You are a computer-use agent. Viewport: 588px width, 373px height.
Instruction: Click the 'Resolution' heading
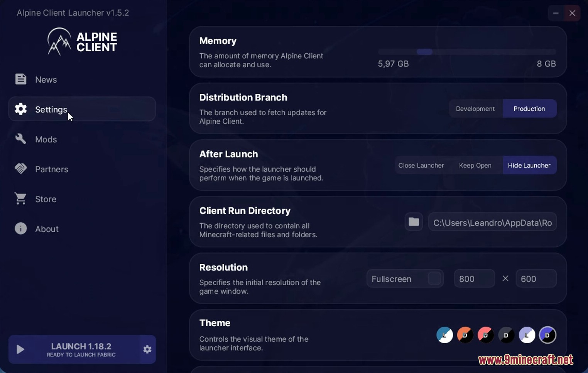coord(223,267)
